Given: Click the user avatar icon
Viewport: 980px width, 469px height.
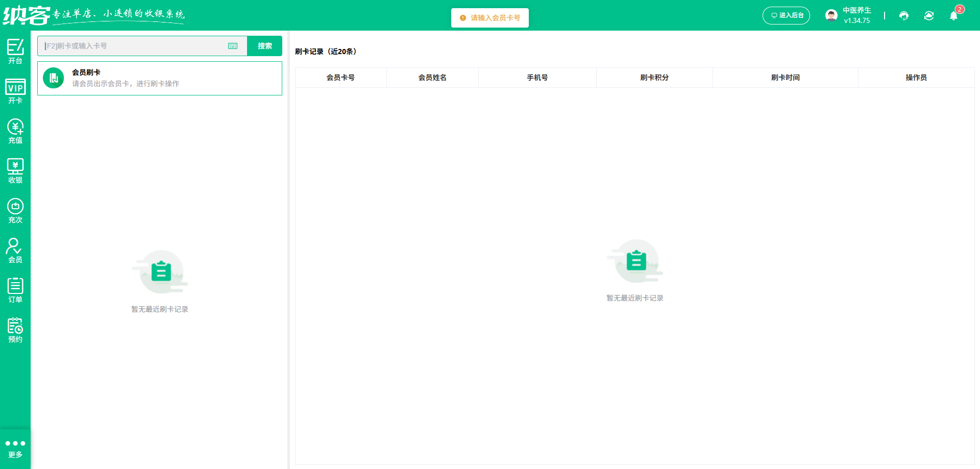Looking at the screenshot, I should (x=831, y=15).
